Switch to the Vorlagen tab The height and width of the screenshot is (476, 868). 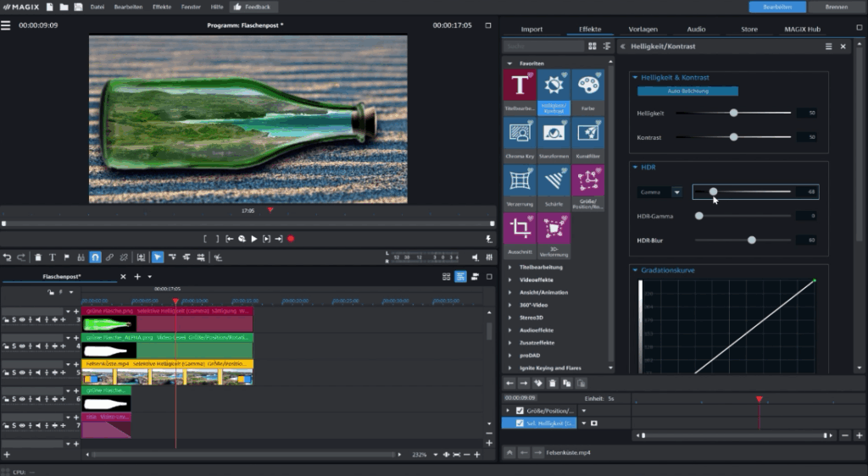pos(643,29)
